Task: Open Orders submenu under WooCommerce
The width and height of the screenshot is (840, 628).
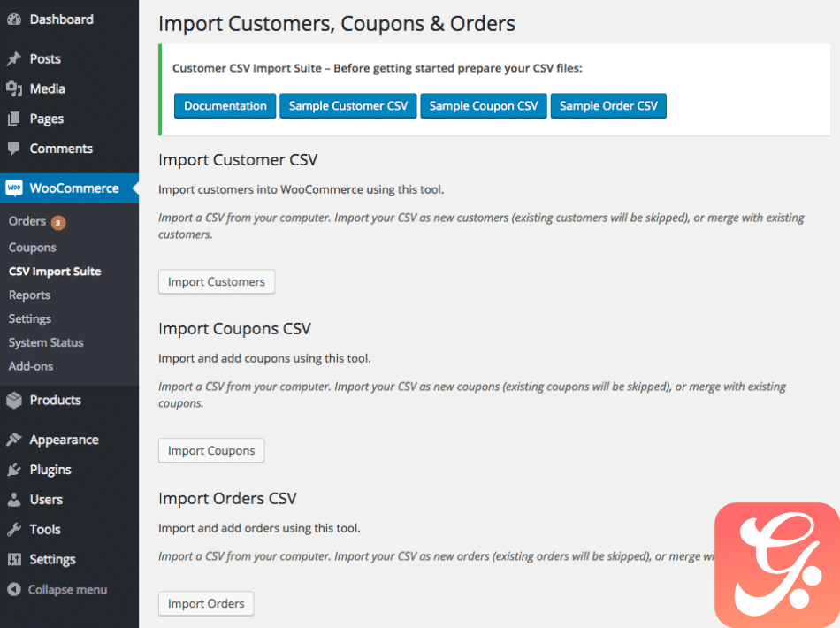Action: [x=27, y=221]
